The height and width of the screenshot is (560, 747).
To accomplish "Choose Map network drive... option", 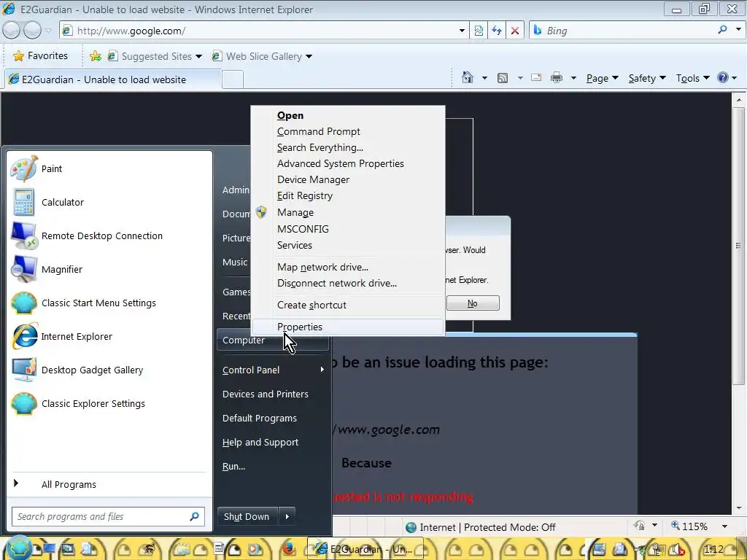I will tap(348, 267).
